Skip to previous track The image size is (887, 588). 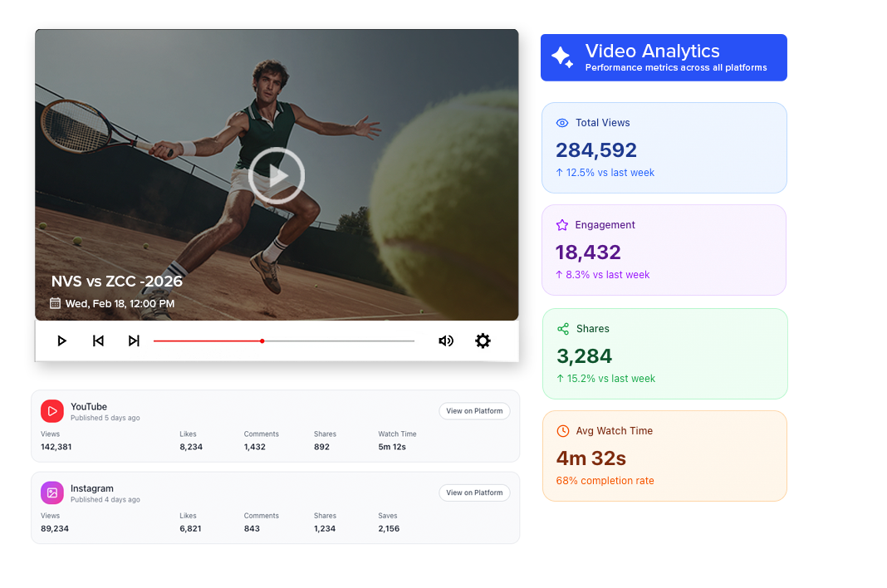(x=98, y=341)
